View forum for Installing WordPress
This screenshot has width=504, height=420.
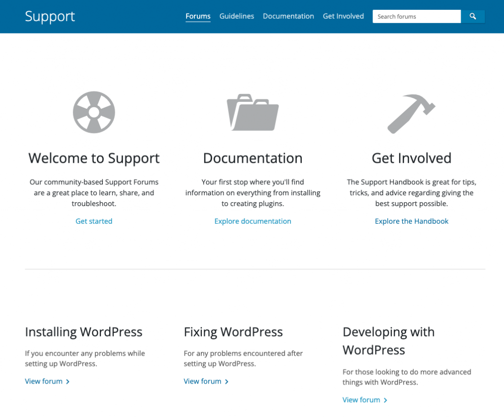(44, 382)
